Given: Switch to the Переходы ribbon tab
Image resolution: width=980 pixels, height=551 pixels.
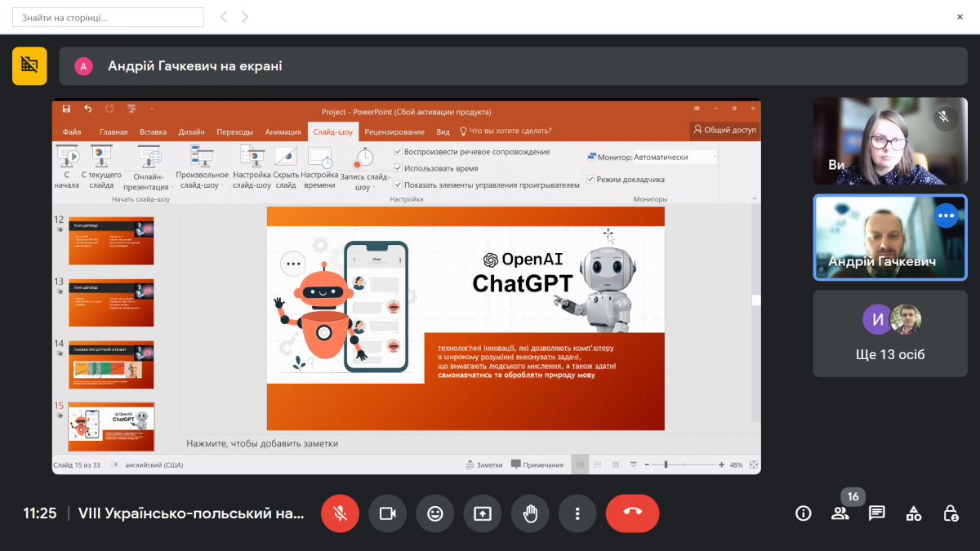Looking at the screenshot, I should [x=234, y=131].
